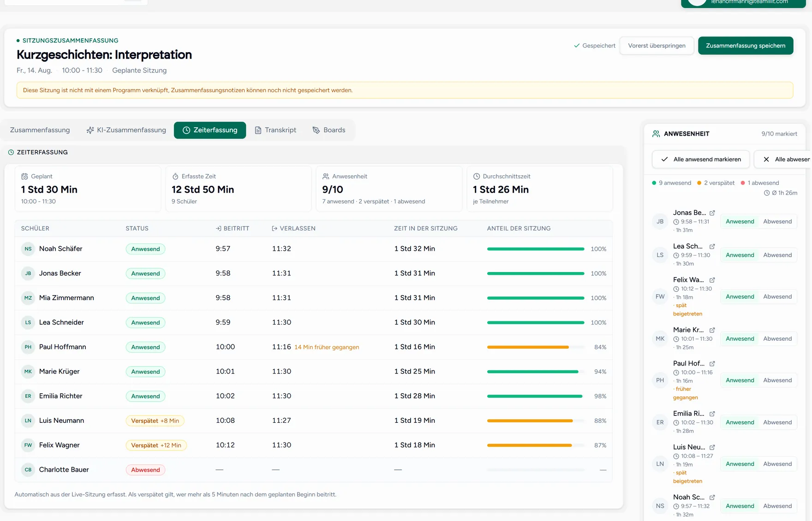
Task: Switch to the KI-Zusammenfassung tab
Action: (126, 130)
